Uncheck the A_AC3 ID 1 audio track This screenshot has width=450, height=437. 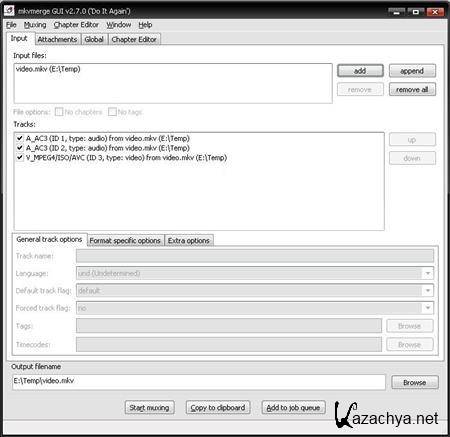pyautogui.click(x=20, y=138)
